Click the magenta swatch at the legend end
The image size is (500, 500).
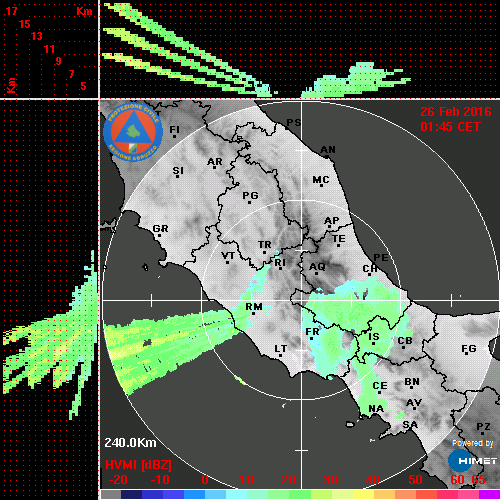(489, 494)
